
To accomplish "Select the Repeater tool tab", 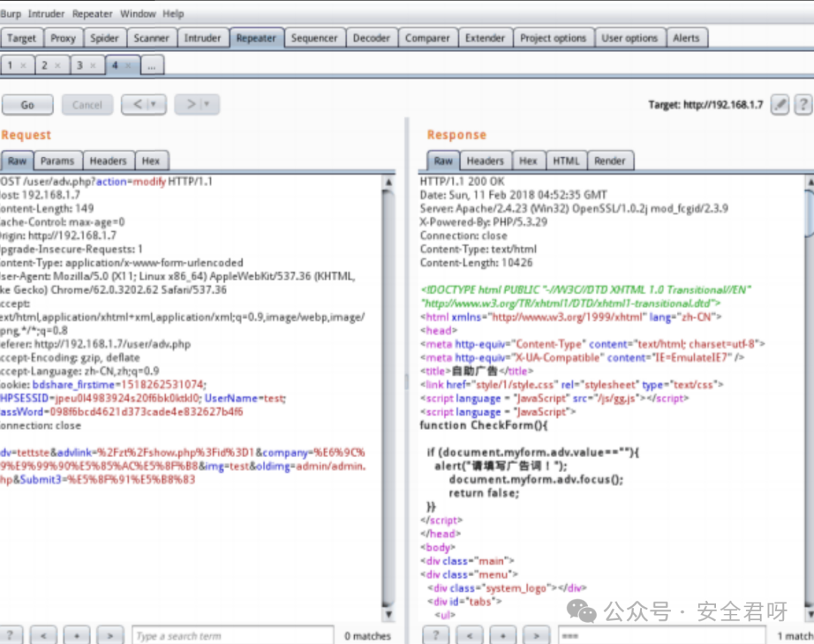I will [x=256, y=38].
